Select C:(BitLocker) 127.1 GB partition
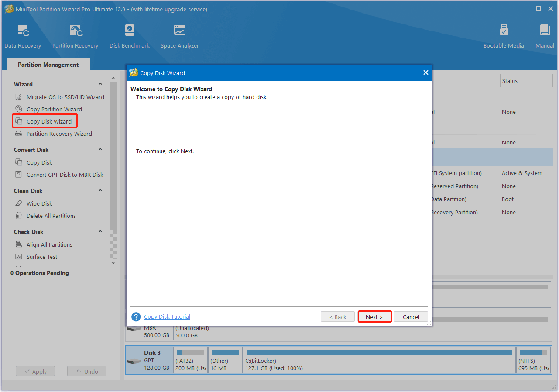Viewport: 559px width, 392px height. 379,360
